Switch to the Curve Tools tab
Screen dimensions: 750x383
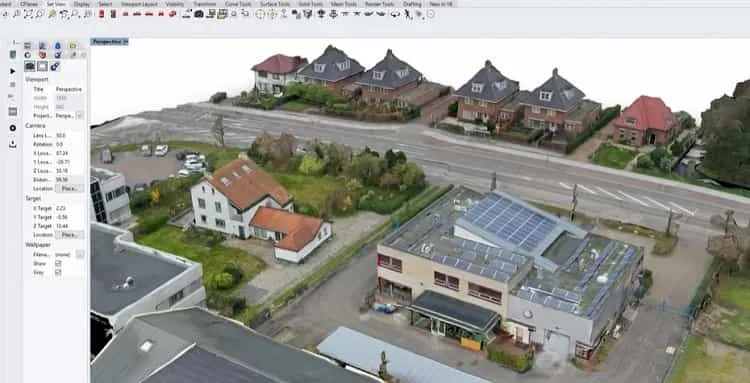(x=239, y=4)
